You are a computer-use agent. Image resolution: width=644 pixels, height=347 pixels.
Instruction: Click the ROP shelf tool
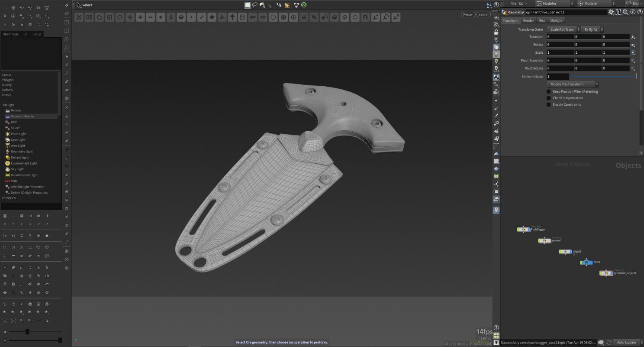[11, 122]
